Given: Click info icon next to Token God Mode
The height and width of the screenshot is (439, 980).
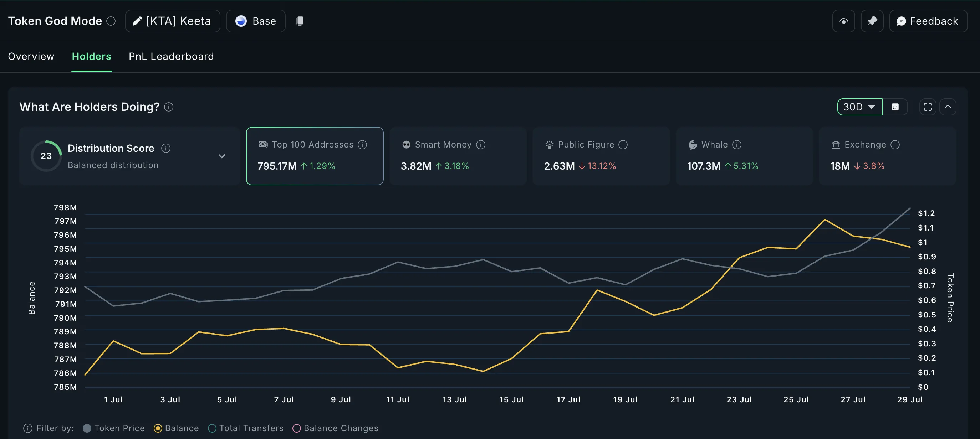Looking at the screenshot, I should pos(111,21).
